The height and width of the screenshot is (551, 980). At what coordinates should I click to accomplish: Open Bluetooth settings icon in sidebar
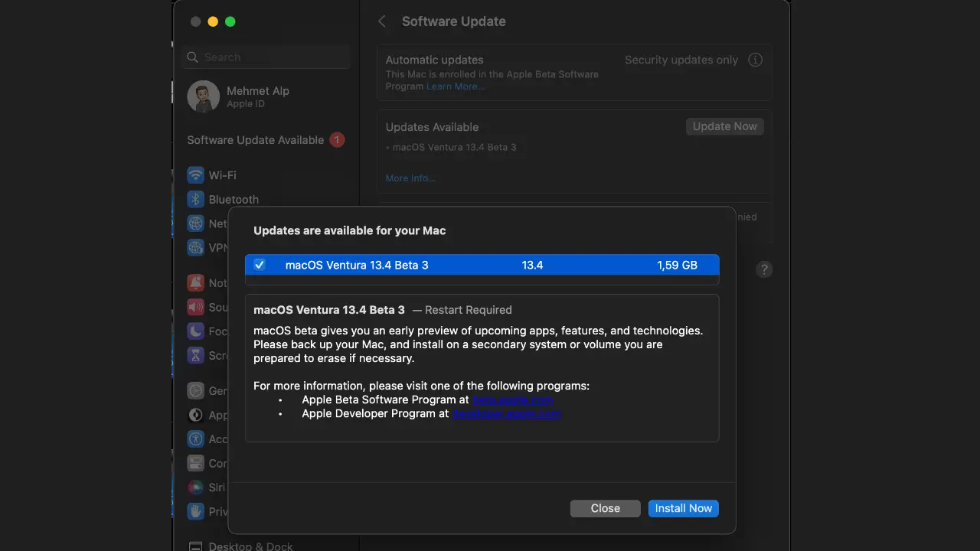pyautogui.click(x=196, y=199)
